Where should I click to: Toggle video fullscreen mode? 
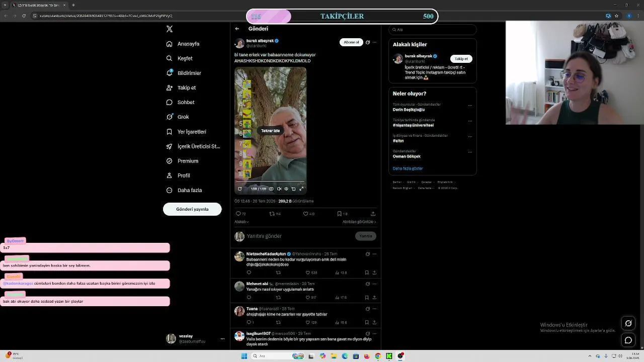tap(301, 189)
